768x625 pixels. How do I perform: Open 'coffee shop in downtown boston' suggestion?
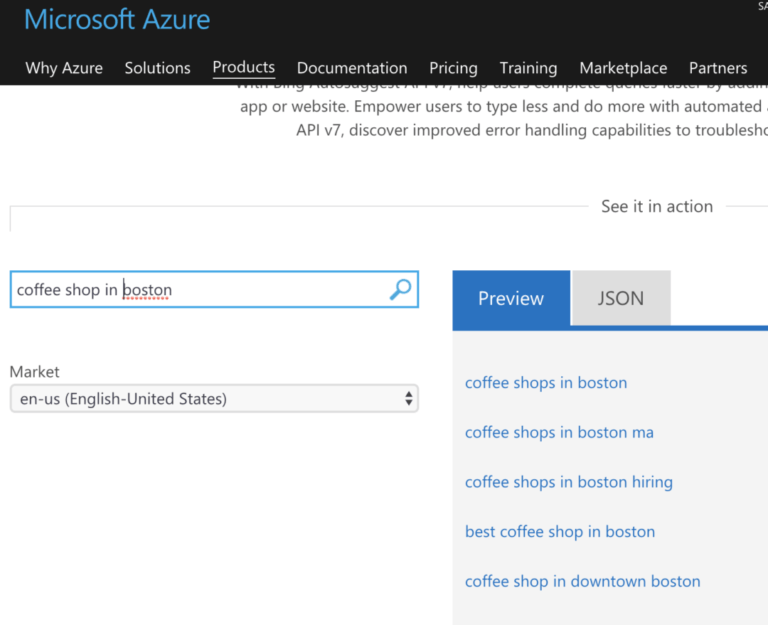[582, 581]
